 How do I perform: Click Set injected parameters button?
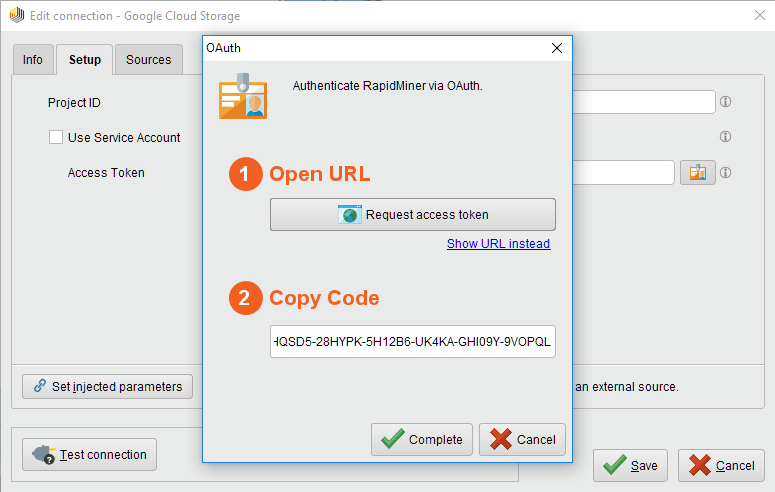coord(107,386)
